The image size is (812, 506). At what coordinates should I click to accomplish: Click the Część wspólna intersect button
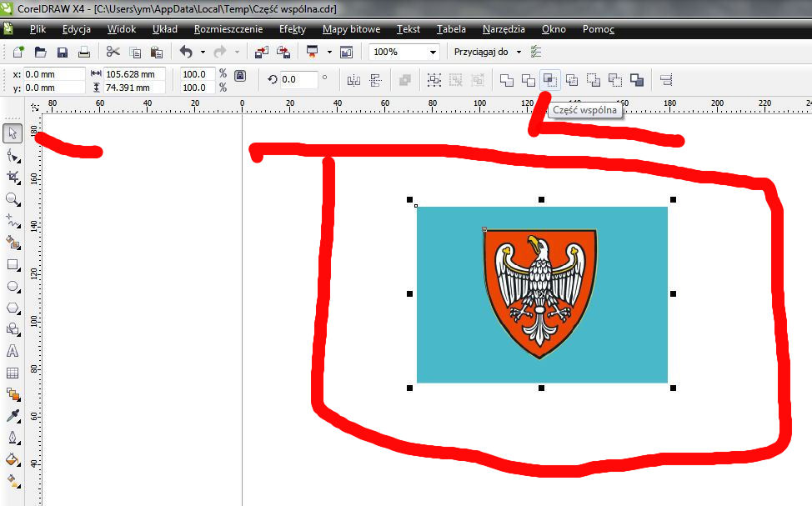(549, 80)
